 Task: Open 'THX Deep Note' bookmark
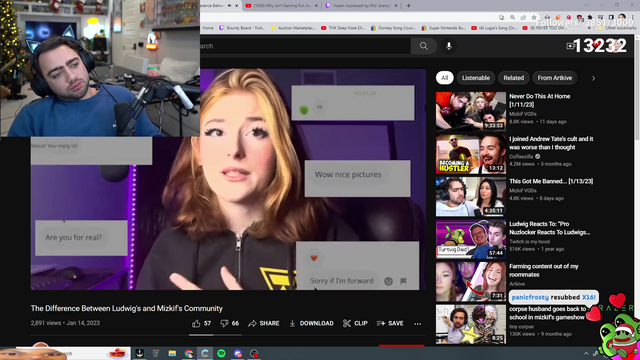click(x=343, y=28)
